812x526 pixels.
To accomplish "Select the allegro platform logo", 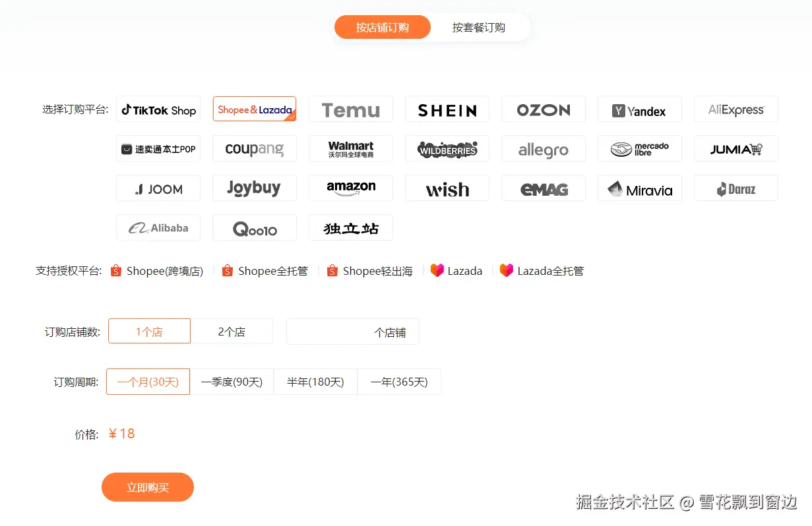I will [x=544, y=149].
